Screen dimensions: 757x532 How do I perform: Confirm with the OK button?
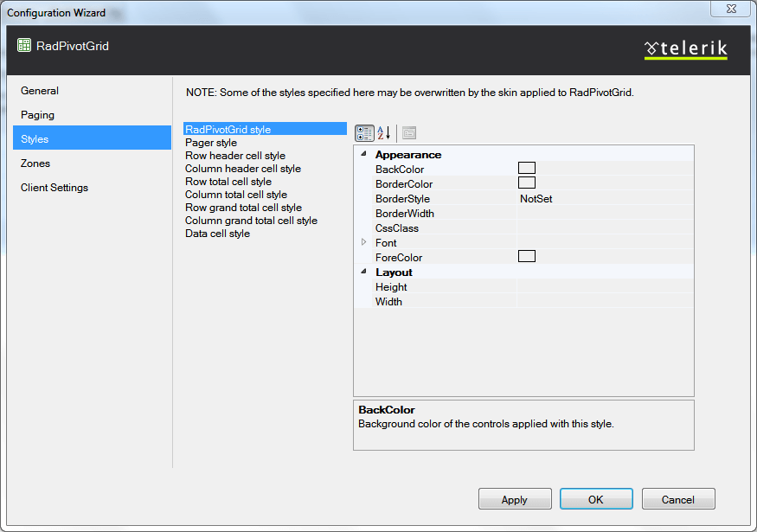(596, 499)
